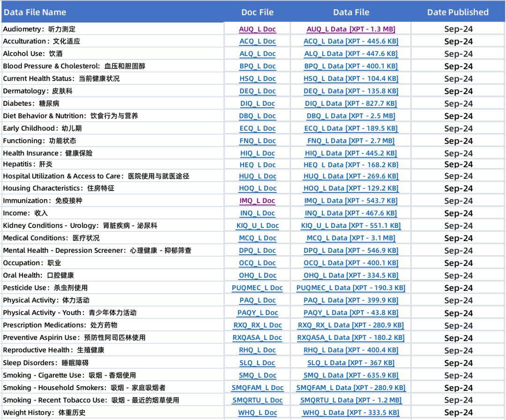Download BPQ_L Data XPT file

coord(351,66)
